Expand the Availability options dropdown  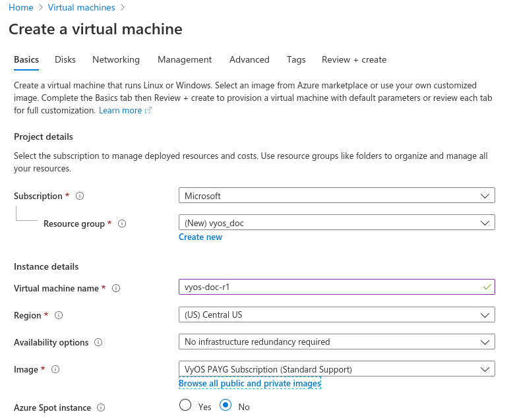336,342
